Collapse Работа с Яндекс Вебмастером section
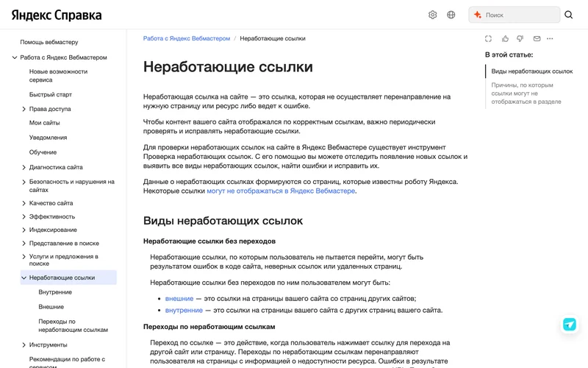This screenshot has height=368, width=588. click(x=15, y=57)
